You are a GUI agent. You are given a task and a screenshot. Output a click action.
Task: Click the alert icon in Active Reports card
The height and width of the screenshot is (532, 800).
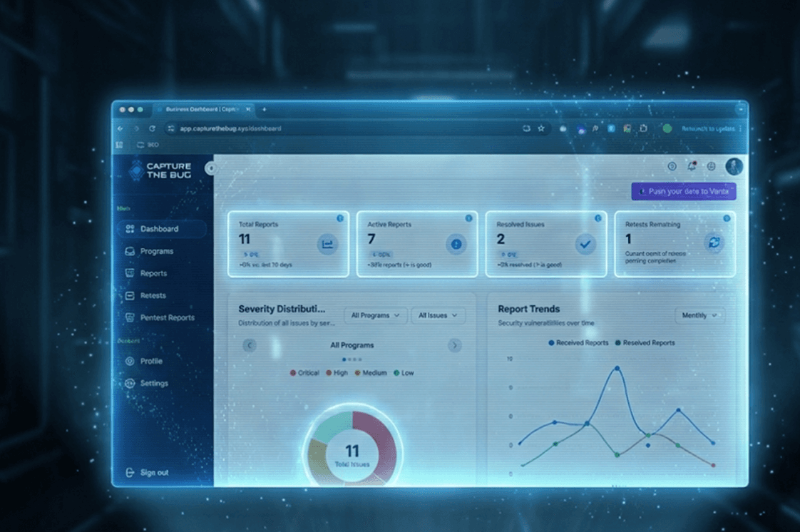coord(456,245)
